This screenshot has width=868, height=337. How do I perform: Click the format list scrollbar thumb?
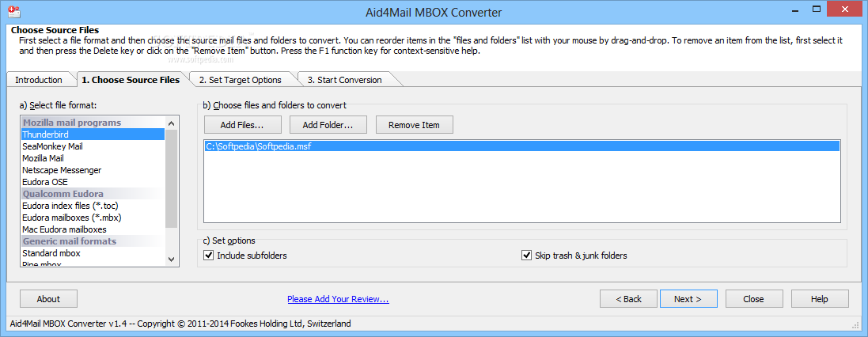171,178
